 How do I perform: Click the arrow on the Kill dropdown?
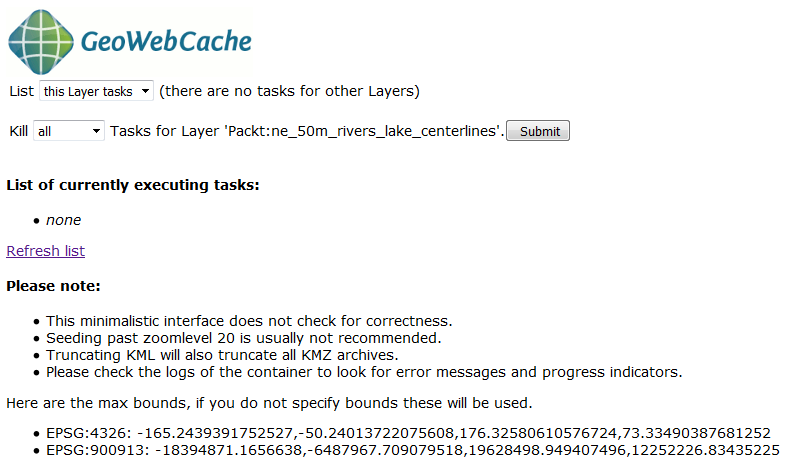coord(96,131)
